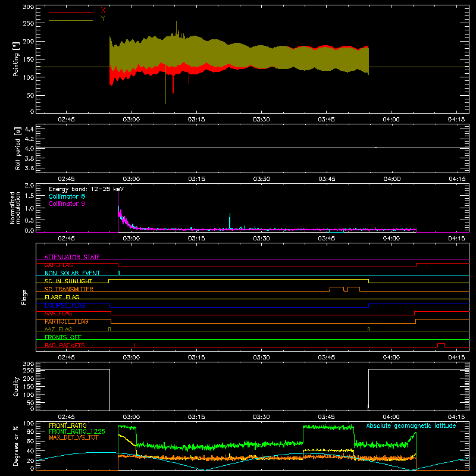Click the ATTENUATOR_STATE flag label
Screen dimensions: 476x476
pyautogui.click(x=72, y=257)
